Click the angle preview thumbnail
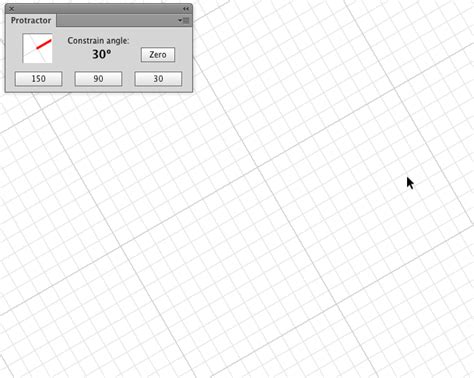This screenshot has height=378, width=474. [x=37, y=48]
